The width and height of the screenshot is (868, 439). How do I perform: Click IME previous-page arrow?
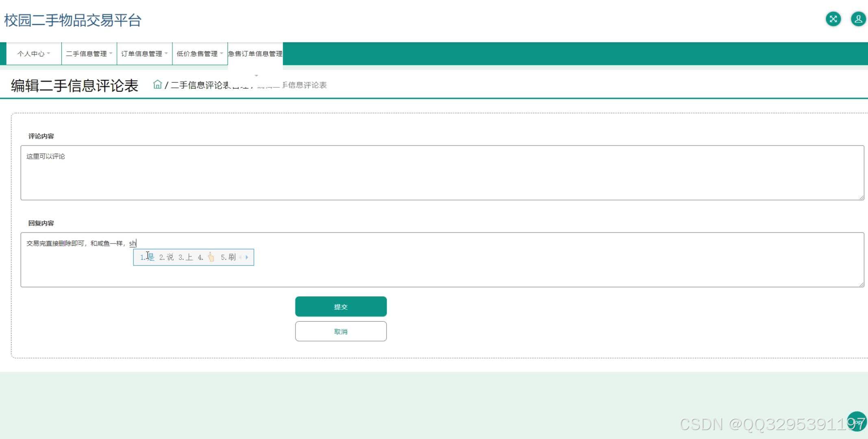click(241, 257)
